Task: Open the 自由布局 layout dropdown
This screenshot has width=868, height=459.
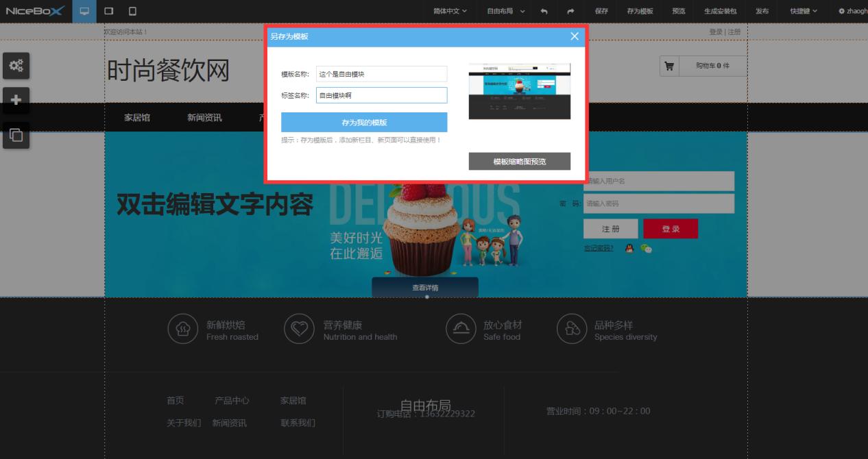Action: pos(503,10)
